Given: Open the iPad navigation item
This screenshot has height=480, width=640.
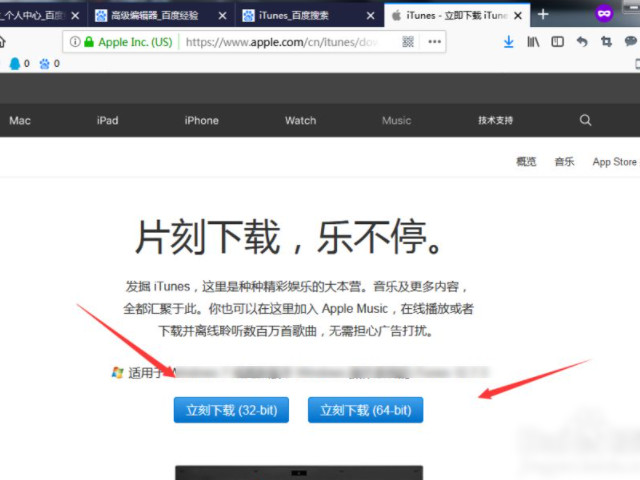Looking at the screenshot, I should (x=107, y=120).
